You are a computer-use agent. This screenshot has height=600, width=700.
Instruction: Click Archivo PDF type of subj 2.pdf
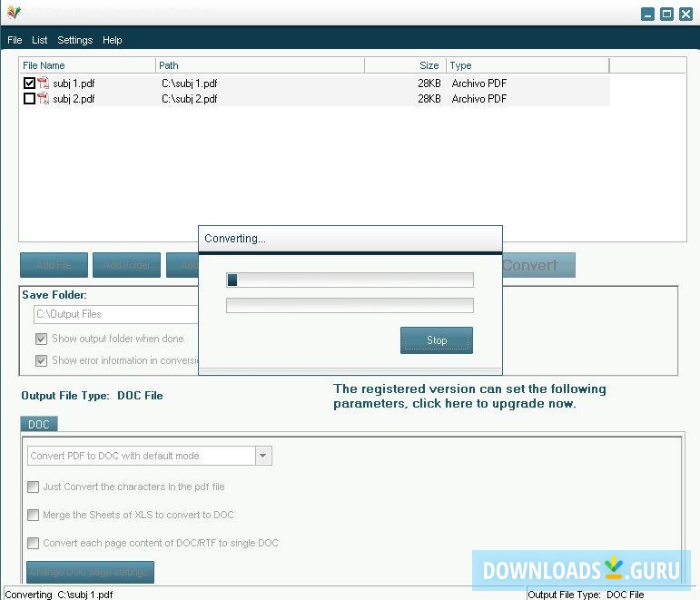tap(479, 99)
